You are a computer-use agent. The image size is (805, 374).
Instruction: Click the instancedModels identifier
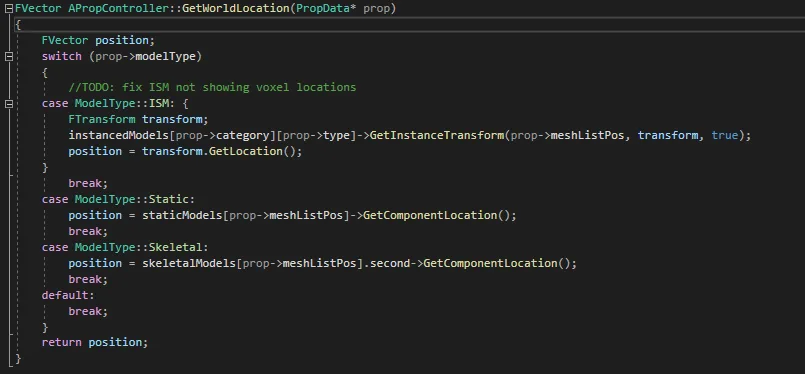[119, 136]
